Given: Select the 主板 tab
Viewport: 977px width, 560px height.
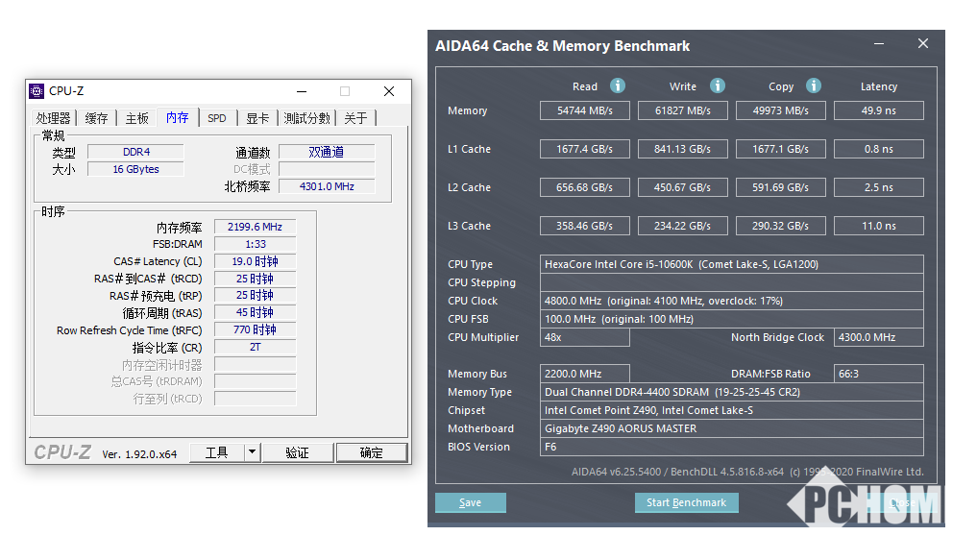Looking at the screenshot, I should (x=137, y=118).
